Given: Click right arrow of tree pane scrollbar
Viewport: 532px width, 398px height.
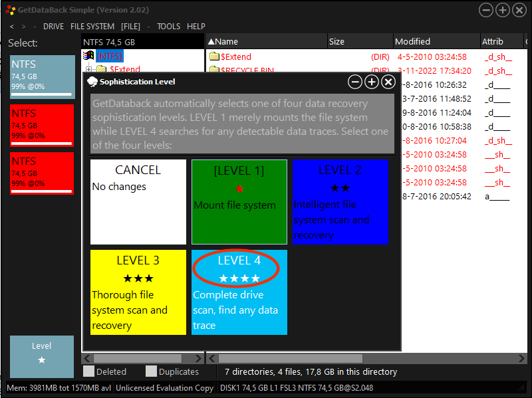Looking at the screenshot, I should tap(198, 358).
